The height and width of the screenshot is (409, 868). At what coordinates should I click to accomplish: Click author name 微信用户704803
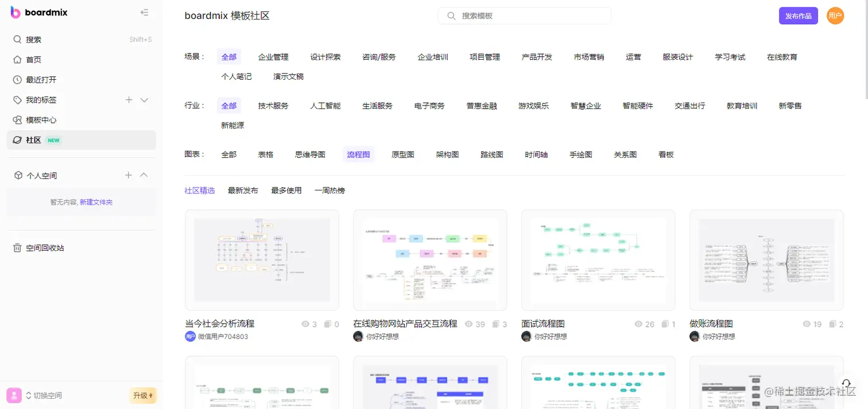tap(223, 337)
